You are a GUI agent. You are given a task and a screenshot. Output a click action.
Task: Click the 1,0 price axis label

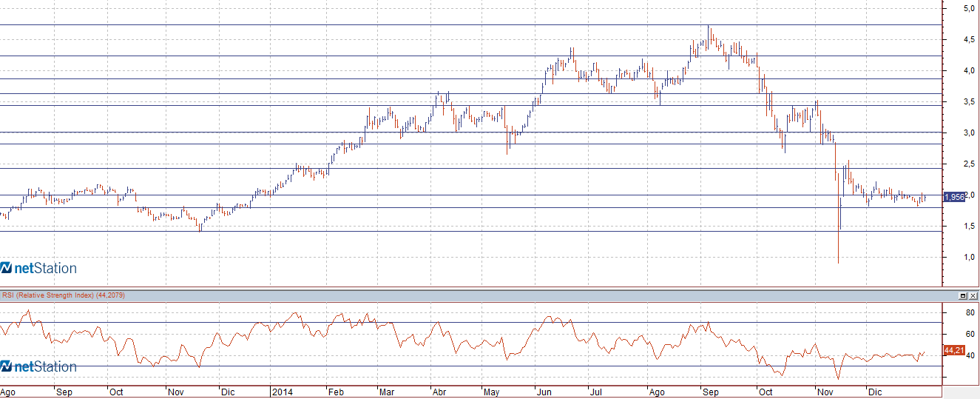[968, 258]
